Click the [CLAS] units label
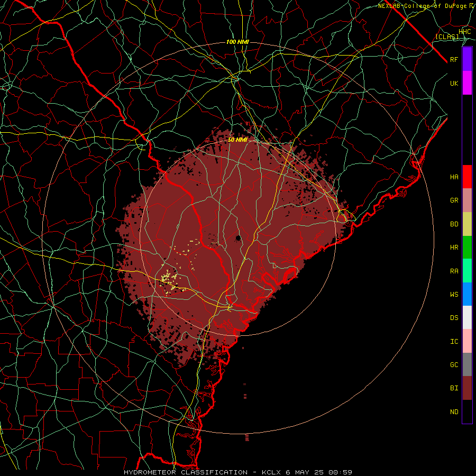The width and height of the screenshot is (476, 476). [447, 37]
